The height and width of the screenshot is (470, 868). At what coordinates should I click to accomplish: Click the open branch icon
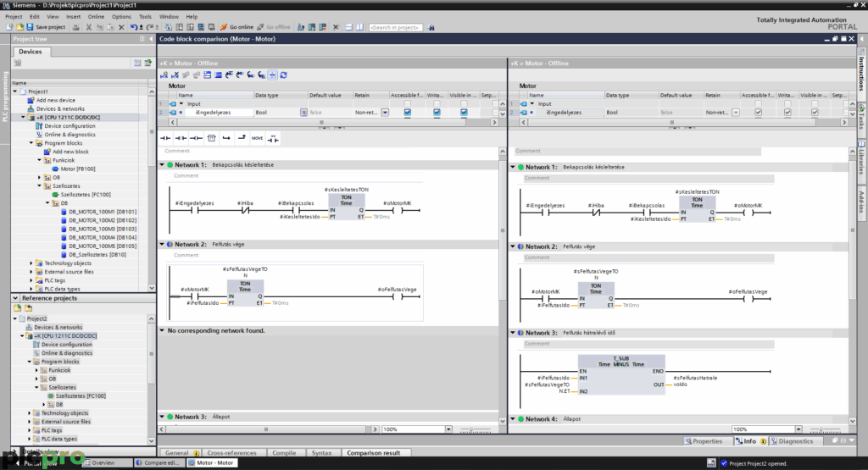pos(226,138)
